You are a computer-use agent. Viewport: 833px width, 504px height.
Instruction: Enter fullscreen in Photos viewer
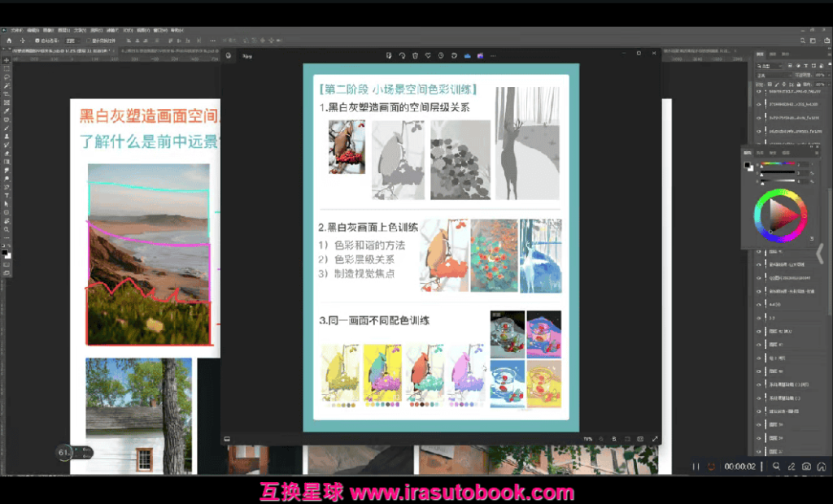coord(655,439)
